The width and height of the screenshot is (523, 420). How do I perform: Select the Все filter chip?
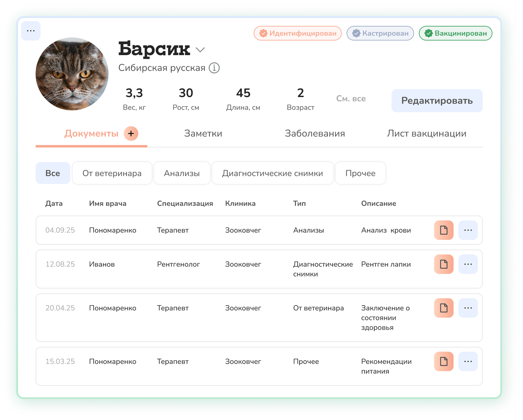click(x=53, y=173)
